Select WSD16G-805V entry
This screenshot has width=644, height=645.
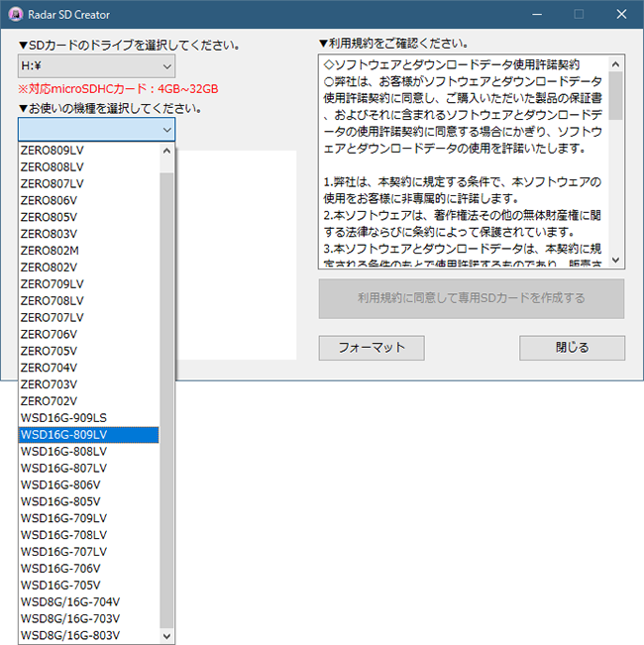coord(88,502)
